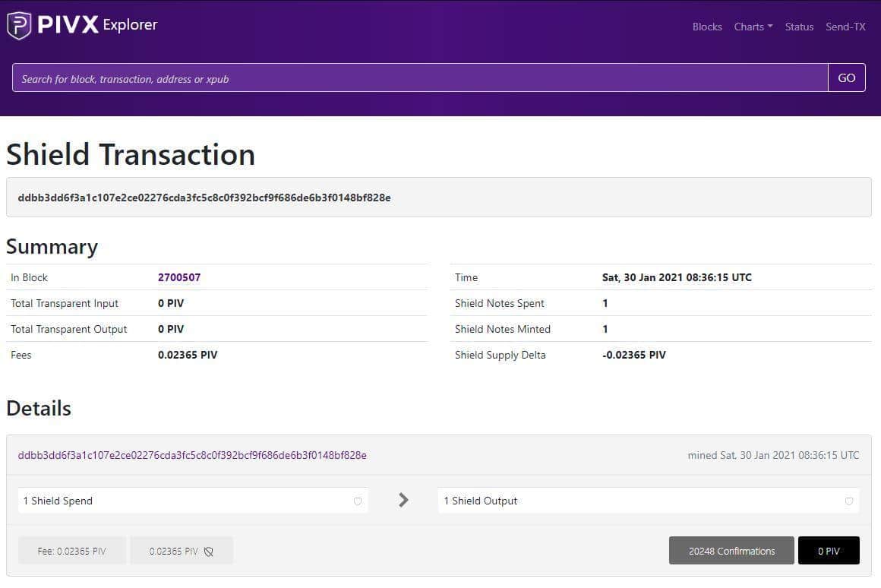Click the arrow chevron between spend and output
This screenshot has height=588, width=881.
[403, 500]
